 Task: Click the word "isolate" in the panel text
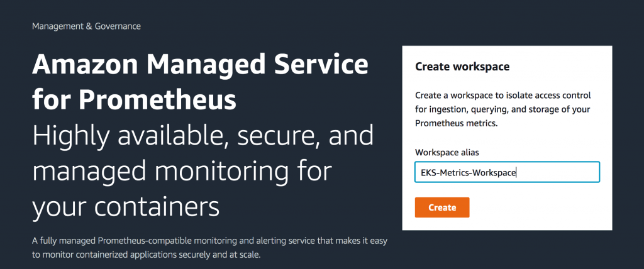point(519,96)
